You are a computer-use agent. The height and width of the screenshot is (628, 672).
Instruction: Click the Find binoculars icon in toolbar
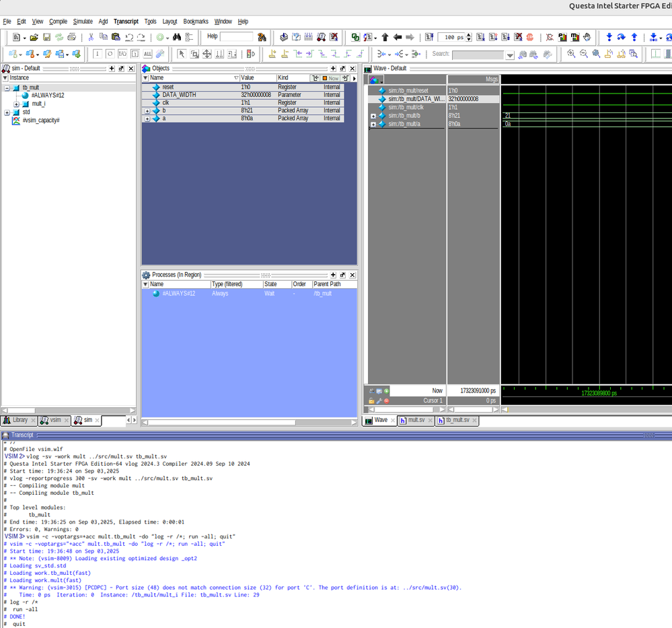click(177, 38)
